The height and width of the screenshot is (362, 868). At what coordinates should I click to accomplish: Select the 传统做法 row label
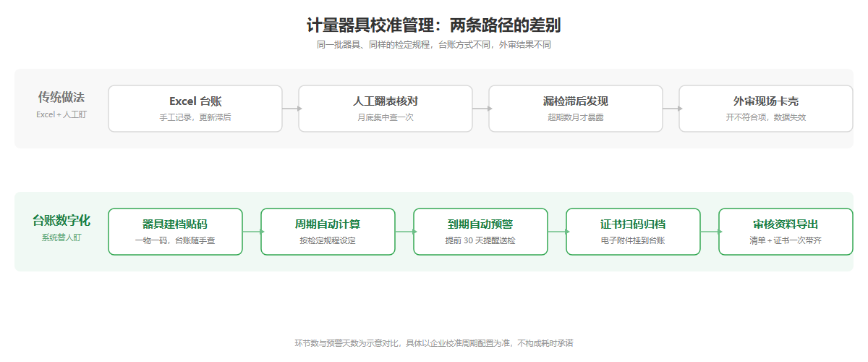[61, 98]
